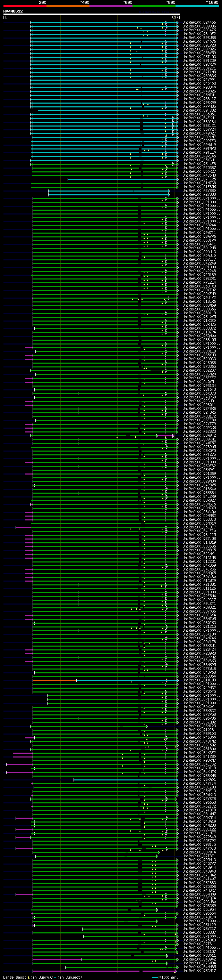
Task: Open hit UniRef100_O24456
Action: [199, 23]
